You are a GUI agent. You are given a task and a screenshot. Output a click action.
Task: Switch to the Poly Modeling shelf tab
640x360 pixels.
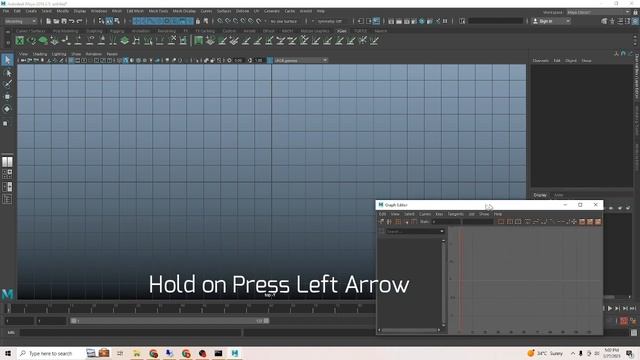65,31
